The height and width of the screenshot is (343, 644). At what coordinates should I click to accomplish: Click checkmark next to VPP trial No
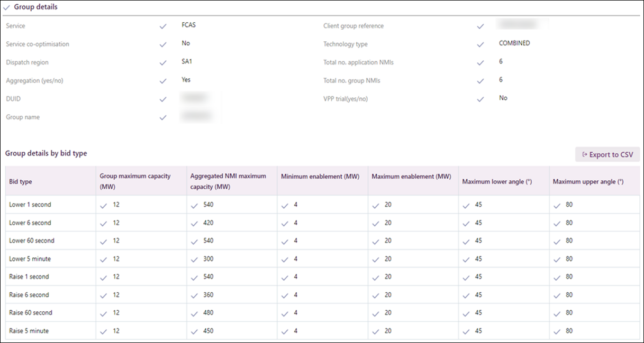click(x=480, y=99)
